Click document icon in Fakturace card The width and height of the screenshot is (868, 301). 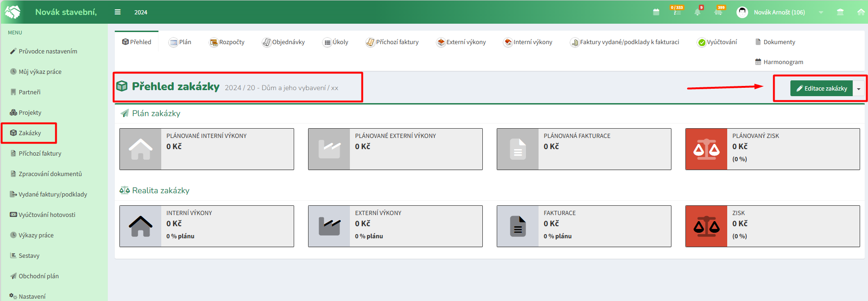pos(518,226)
